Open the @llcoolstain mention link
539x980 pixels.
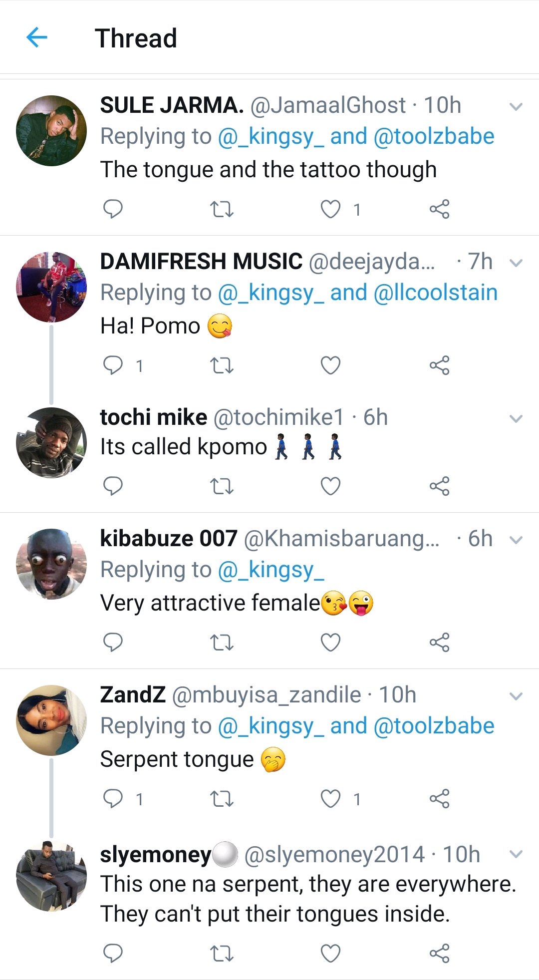coord(435,293)
